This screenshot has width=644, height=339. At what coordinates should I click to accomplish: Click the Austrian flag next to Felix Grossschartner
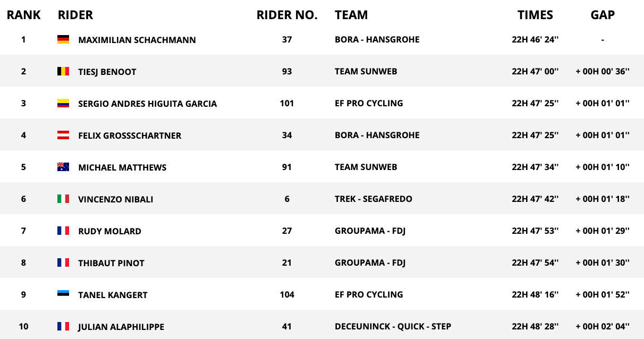click(63, 135)
